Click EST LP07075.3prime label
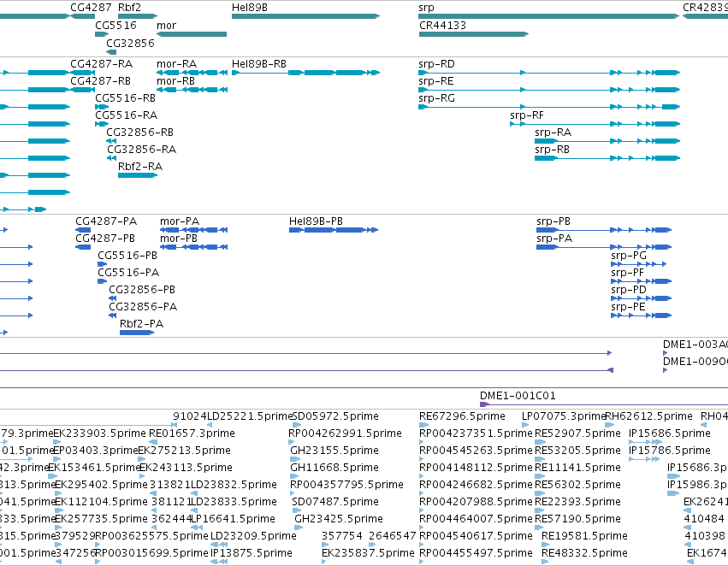 point(564,416)
